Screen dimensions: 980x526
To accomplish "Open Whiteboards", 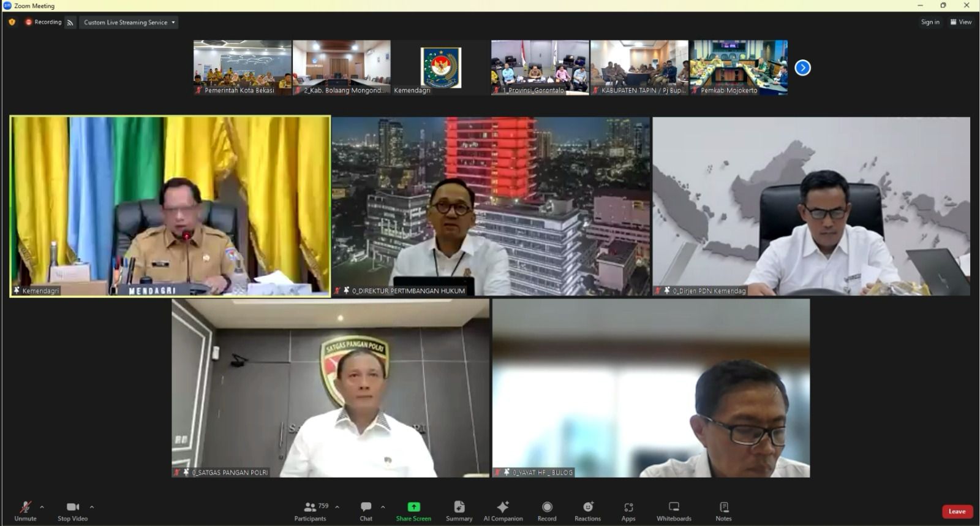I will pyautogui.click(x=674, y=511).
